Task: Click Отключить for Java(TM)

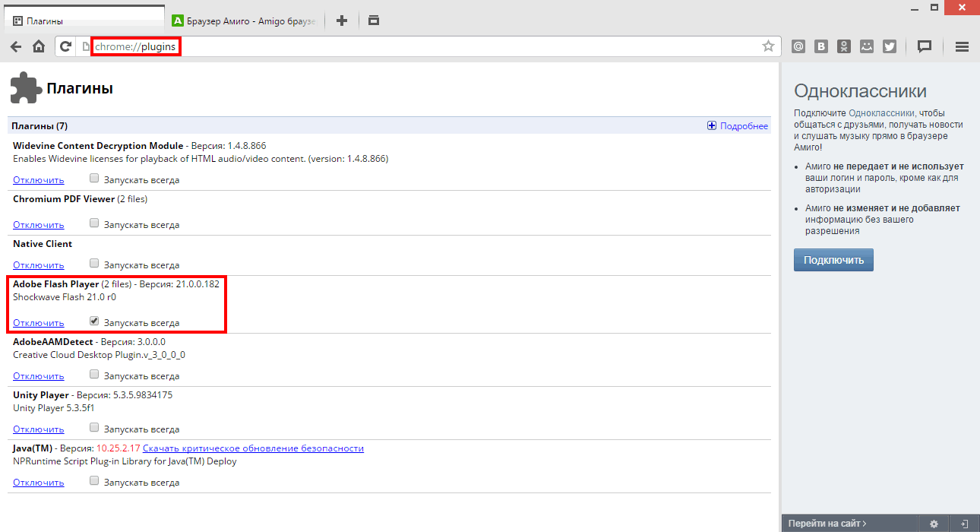Action: point(39,483)
